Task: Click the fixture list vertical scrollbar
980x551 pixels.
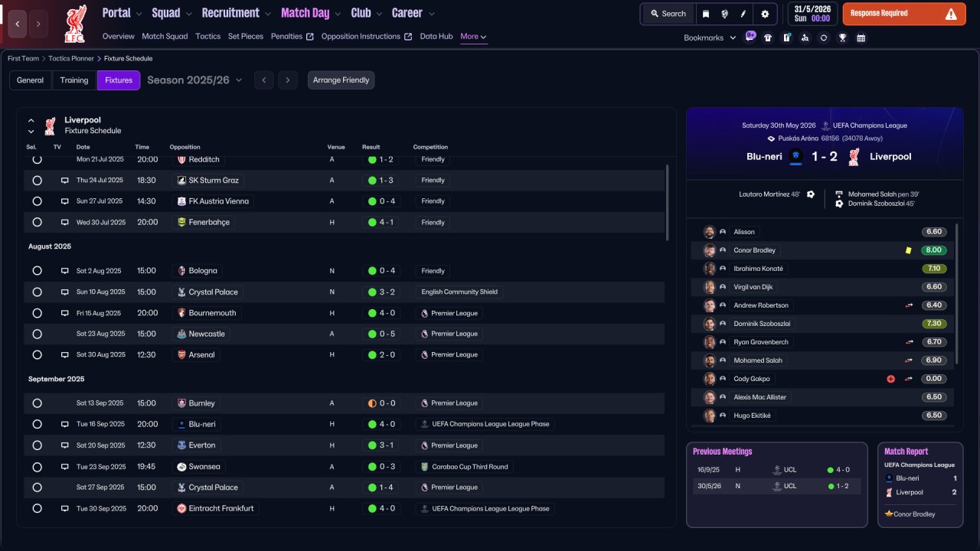Action: coord(668,203)
